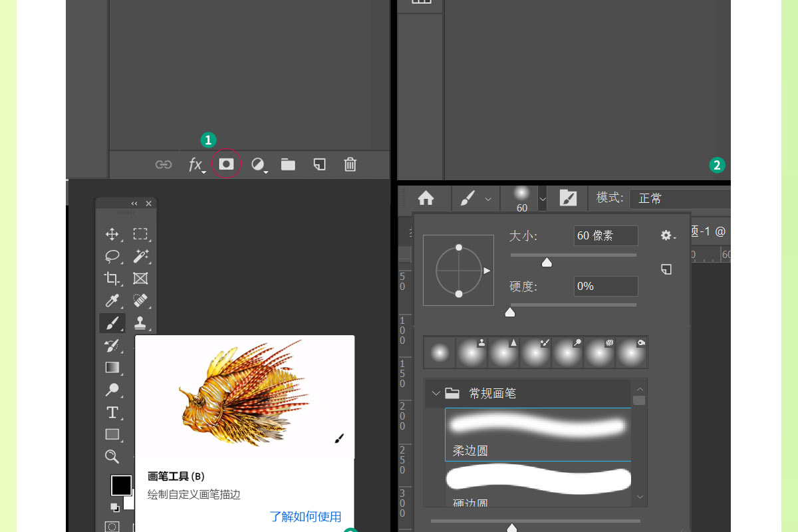Create a new layer group folder
The width and height of the screenshot is (798, 532).
[288, 164]
